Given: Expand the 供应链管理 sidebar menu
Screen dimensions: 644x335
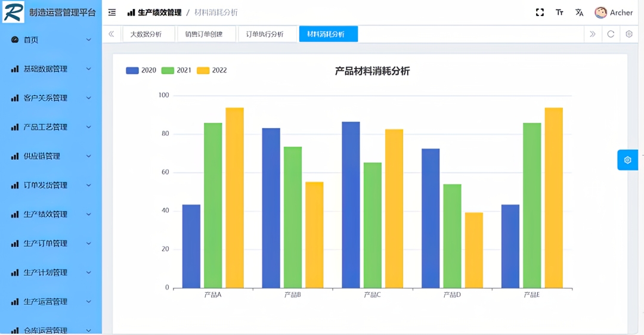Looking at the screenshot, I should coord(51,156).
